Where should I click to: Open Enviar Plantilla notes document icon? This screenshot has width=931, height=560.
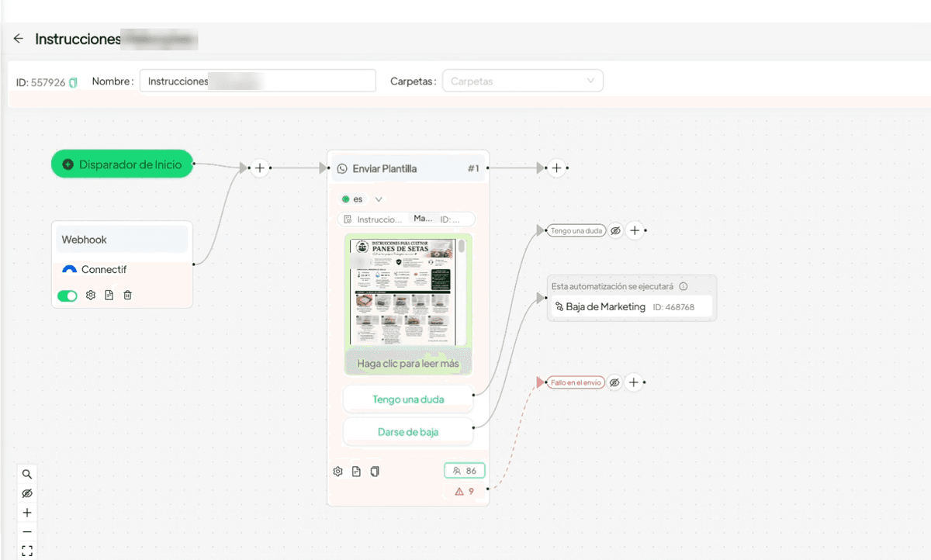click(356, 472)
